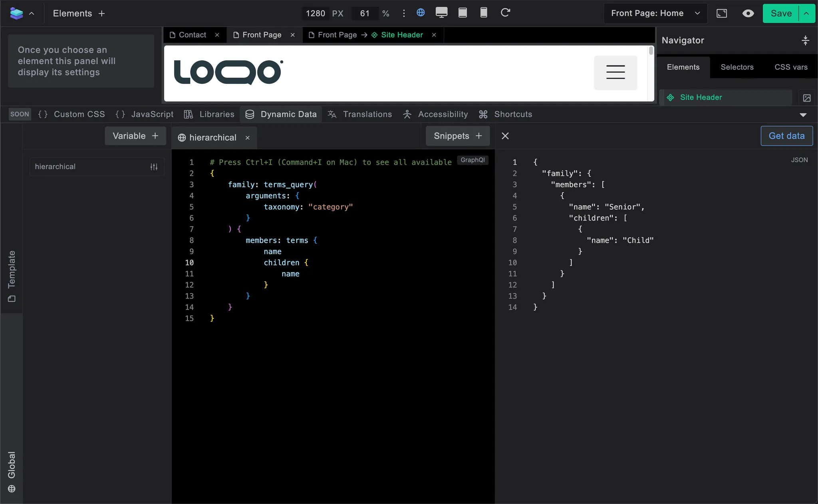This screenshot has width=818, height=504.
Task: Expand the Save options arrow
Action: tap(806, 14)
